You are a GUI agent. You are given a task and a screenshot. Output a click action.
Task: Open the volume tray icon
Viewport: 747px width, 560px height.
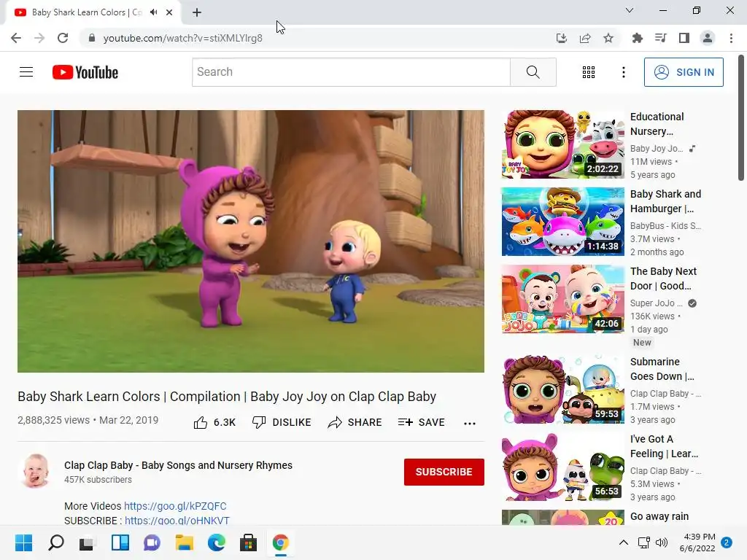(x=661, y=542)
